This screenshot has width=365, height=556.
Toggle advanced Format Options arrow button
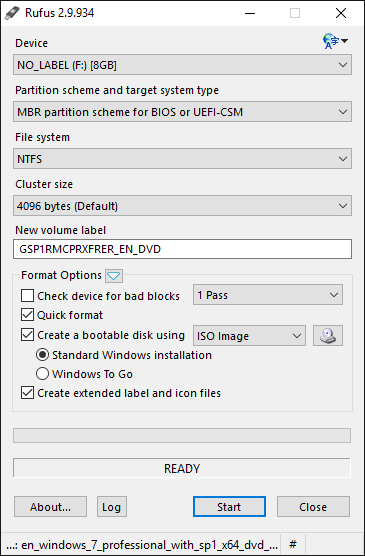click(114, 276)
